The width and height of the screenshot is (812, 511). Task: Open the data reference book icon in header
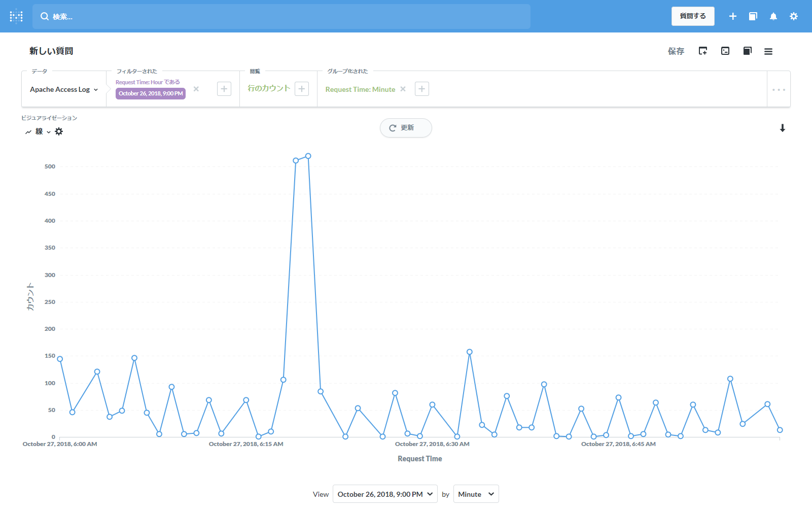tap(753, 16)
